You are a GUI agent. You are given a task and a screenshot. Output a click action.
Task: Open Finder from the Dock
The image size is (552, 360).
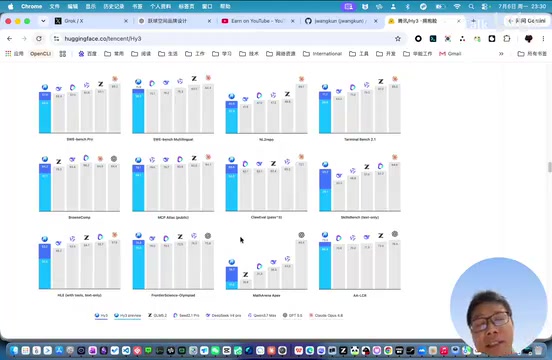[14, 350]
